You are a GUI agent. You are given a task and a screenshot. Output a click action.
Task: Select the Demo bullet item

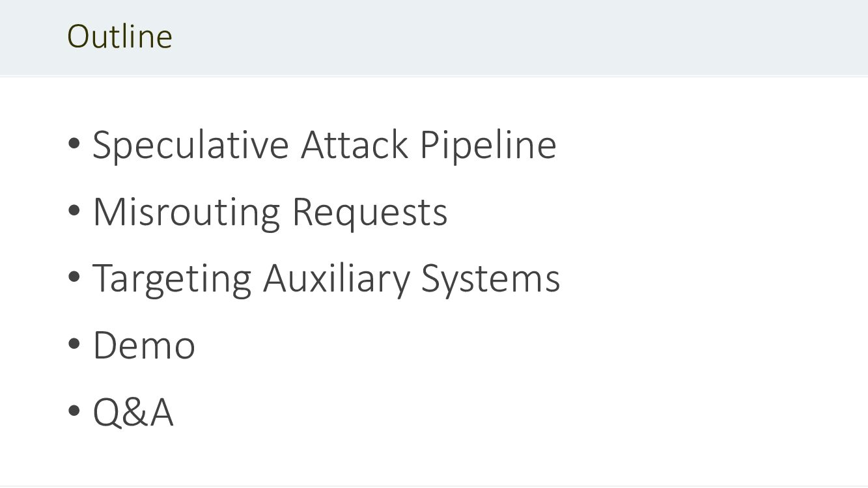[144, 346]
